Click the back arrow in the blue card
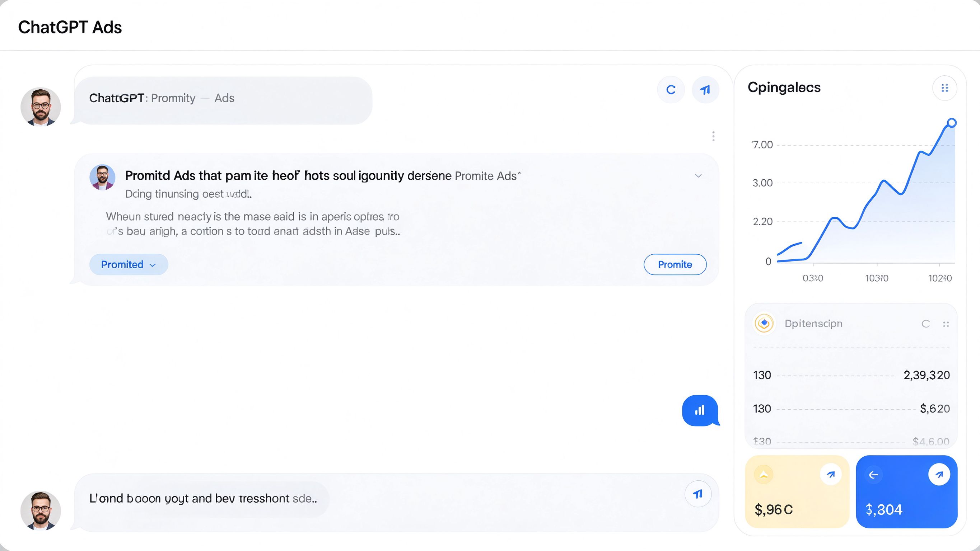Screen dimensions: 980x551 [873, 475]
